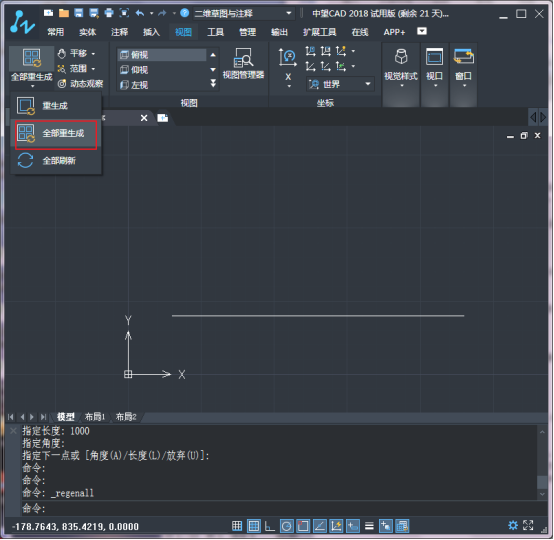Choose 全部重生成 from the dropdown menu
Screen dimensions: 554x540
(56, 134)
